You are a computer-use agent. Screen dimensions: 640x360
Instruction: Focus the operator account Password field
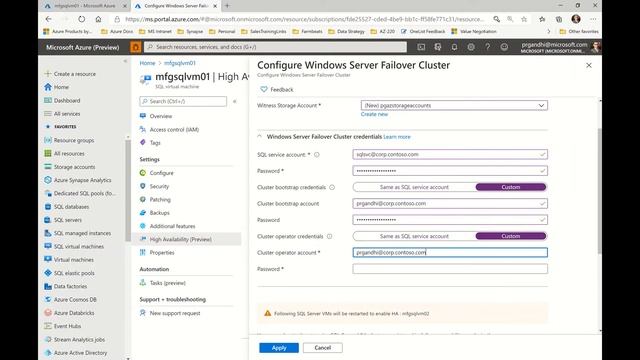tap(450, 269)
